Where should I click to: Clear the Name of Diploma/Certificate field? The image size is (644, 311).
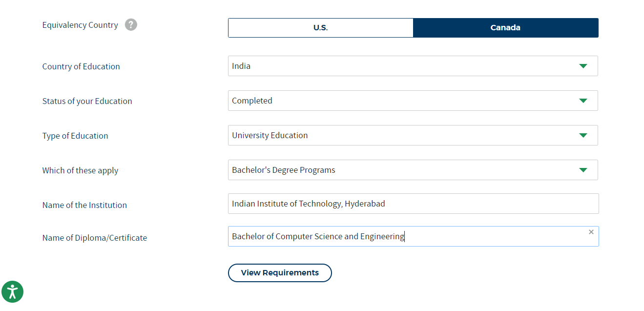click(x=591, y=232)
